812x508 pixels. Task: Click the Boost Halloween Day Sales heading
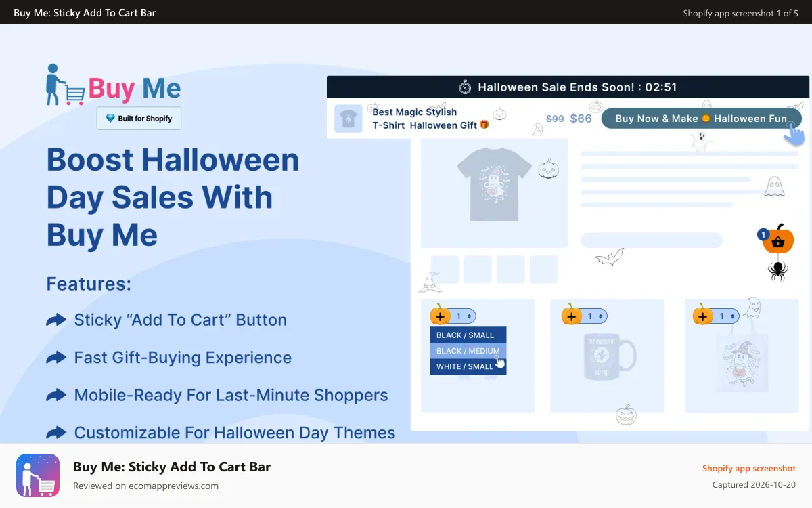173,197
